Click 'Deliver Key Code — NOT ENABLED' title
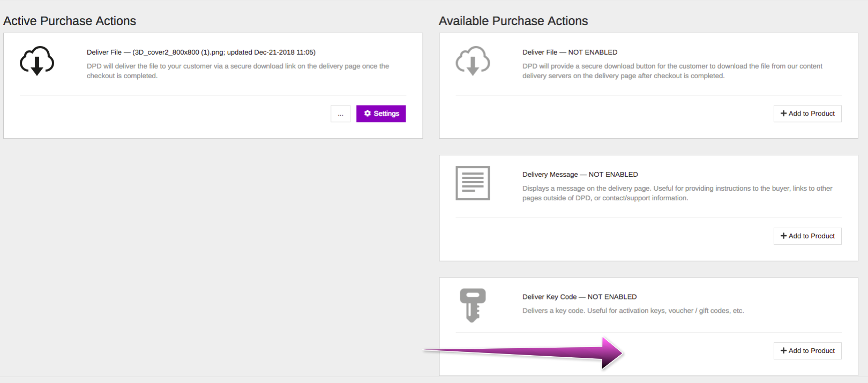 pos(580,297)
